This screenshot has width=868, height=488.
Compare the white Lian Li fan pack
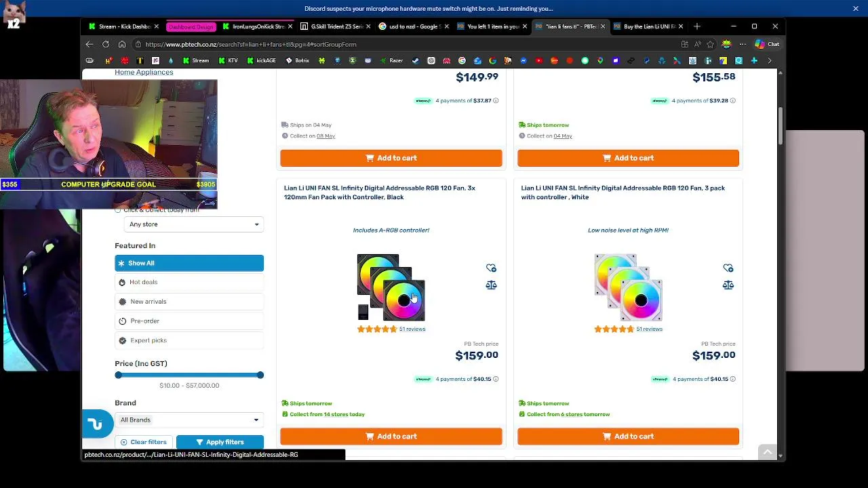(728, 285)
